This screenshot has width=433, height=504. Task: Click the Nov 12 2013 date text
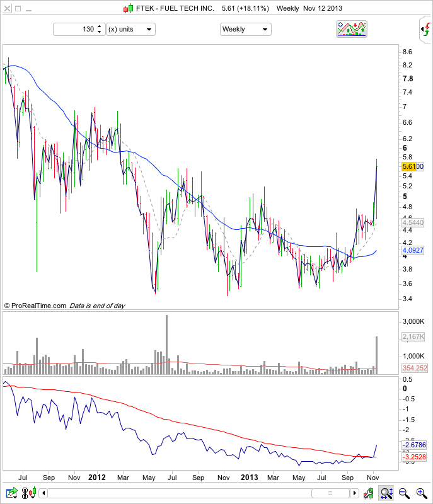[x=323, y=8]
